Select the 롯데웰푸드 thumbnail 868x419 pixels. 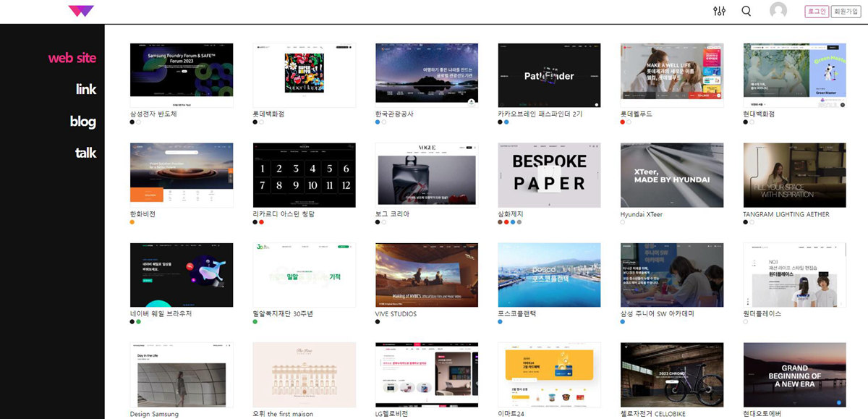[672, 75]
